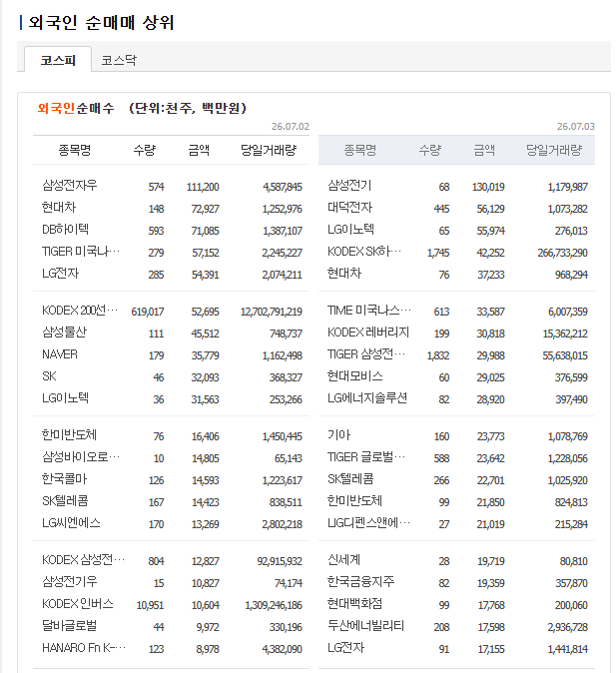
Task: Select the 15,362,212 volume for KODEX 레버리지
Action: (x=565, y=334)
